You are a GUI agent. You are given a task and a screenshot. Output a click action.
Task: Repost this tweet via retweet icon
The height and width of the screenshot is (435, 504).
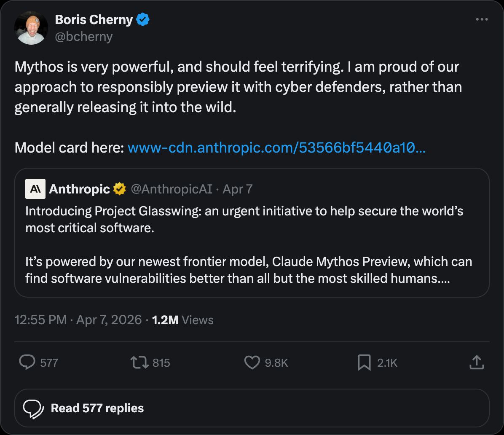point(139,362)
